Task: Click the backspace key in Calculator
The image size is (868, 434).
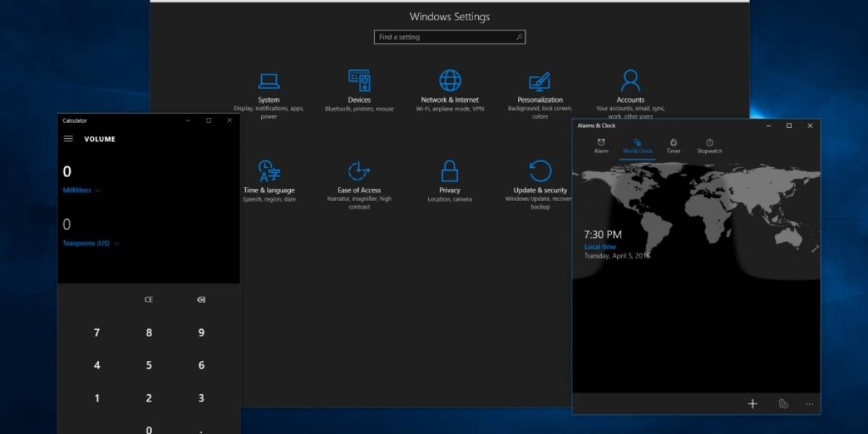Action: pos(201,299)
